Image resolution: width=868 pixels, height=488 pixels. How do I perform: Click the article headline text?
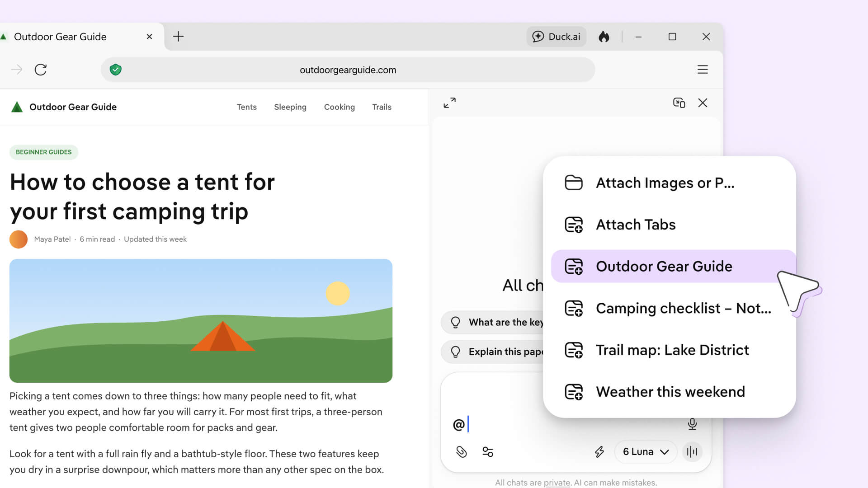tap(142, 197)
